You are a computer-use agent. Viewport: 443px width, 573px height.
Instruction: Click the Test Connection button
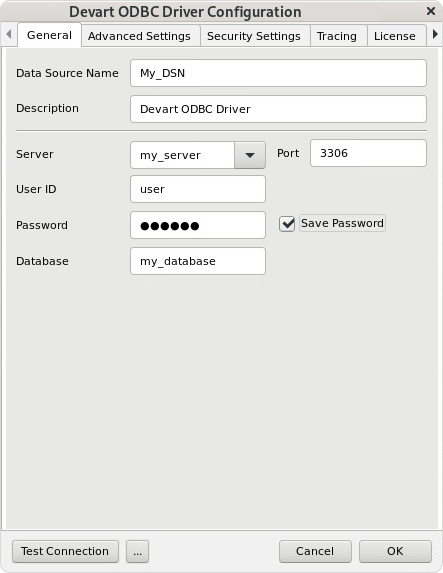65,551
